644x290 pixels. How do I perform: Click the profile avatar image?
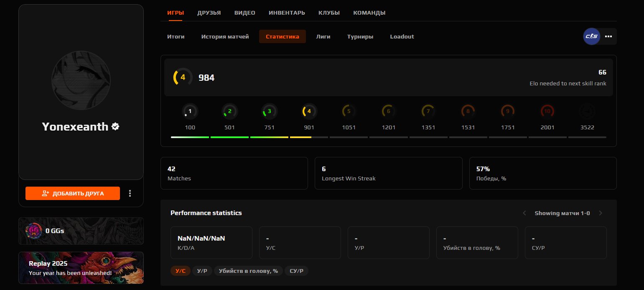81,80
